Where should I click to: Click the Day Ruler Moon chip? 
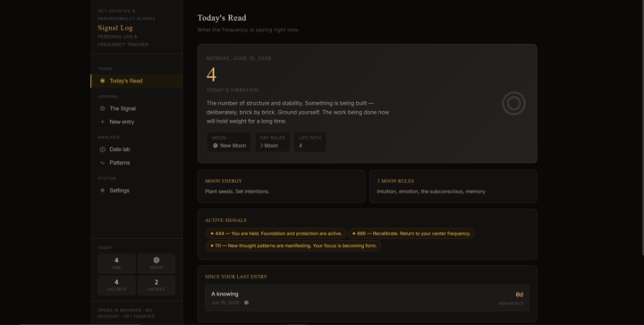coord(272,141)
